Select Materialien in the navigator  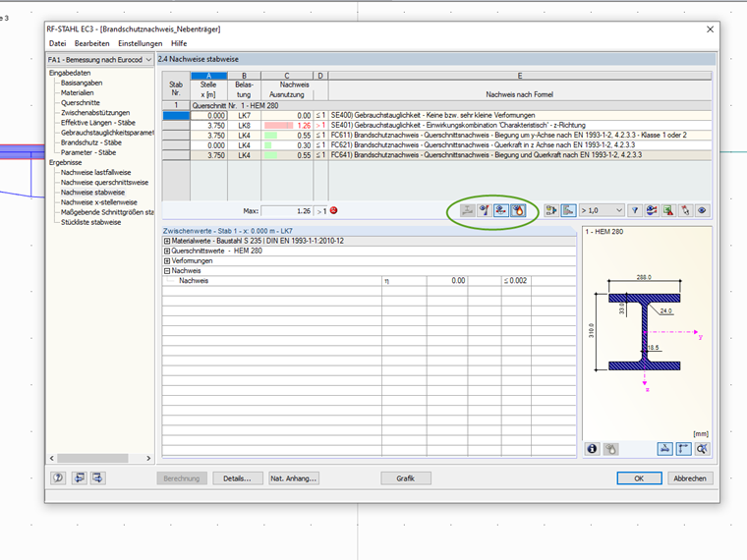click(x=78, y=93)
